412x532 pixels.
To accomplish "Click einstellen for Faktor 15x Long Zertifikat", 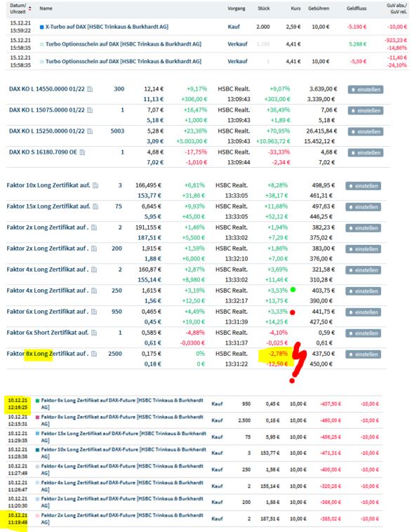I will pyautogui.click(x=363, y=207).
